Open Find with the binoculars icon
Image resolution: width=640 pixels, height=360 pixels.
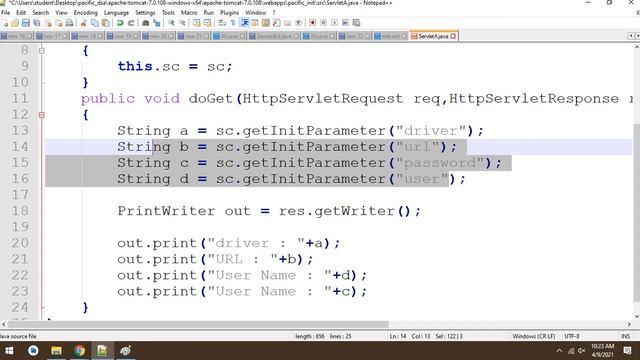(145, 23)
